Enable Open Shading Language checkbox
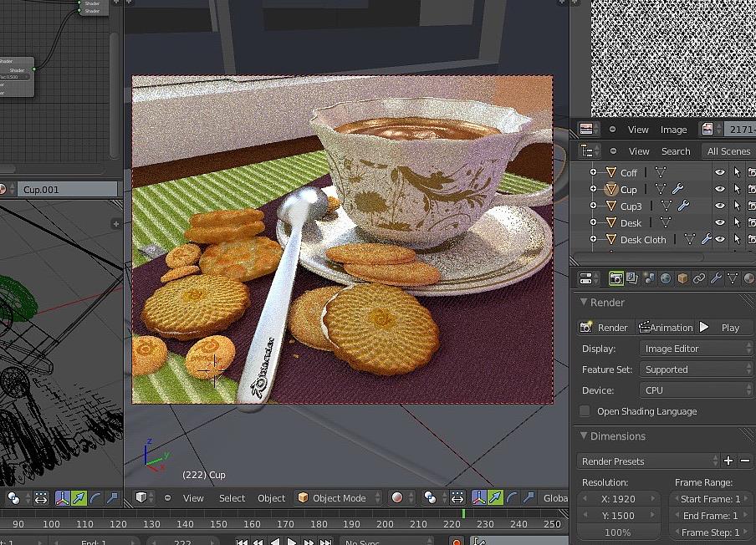This screenshot has height=545, width=756. coord(585,411)
